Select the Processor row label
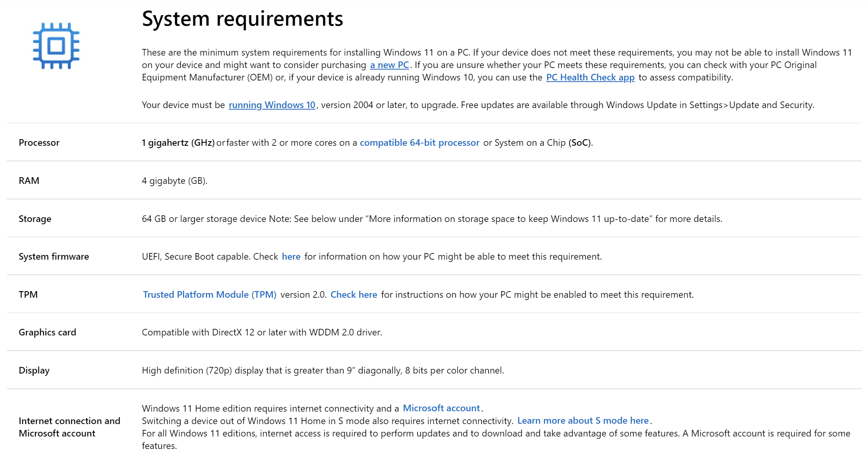This screenshot has width=868, height=454. [39, 143]
